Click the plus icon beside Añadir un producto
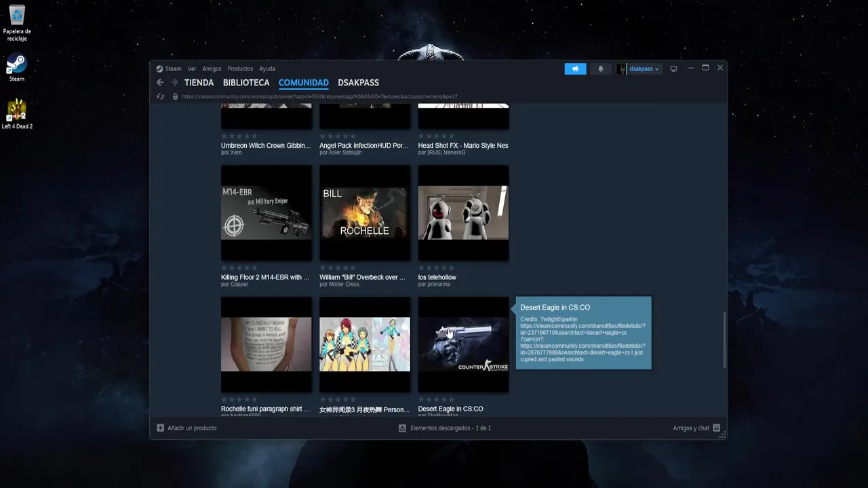This screenshot has height=488, width=868. (161, 428)
